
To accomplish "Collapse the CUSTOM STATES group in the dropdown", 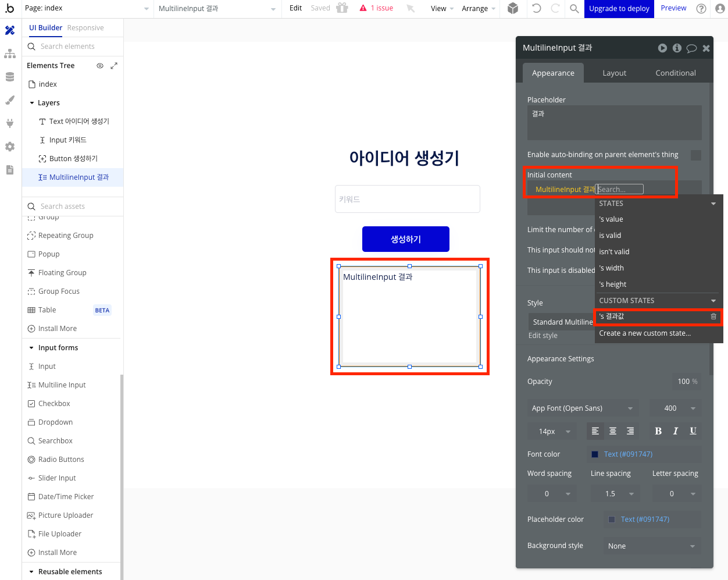I will click(x=713, y=301).
